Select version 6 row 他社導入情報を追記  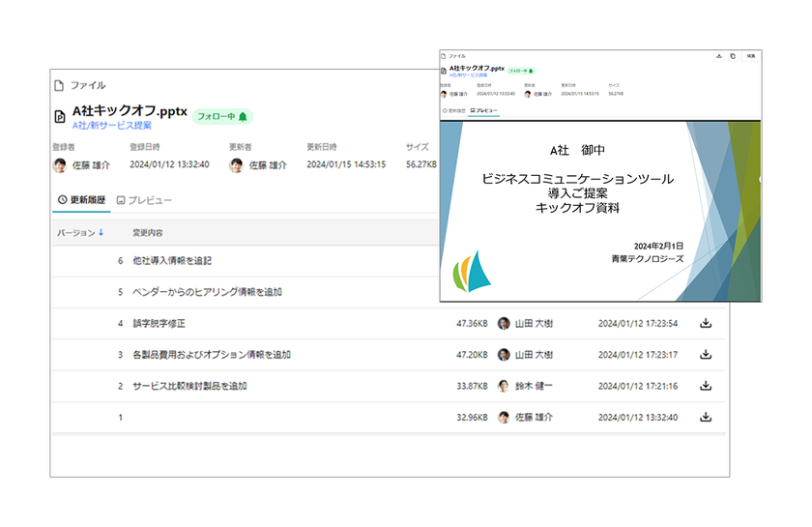(246, 261)
